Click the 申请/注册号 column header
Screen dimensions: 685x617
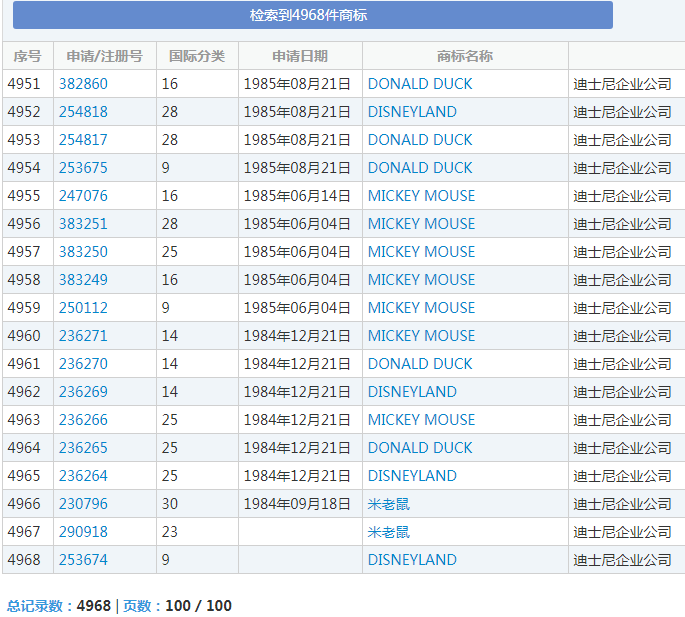pyautogui.click(x=104, y=56)
